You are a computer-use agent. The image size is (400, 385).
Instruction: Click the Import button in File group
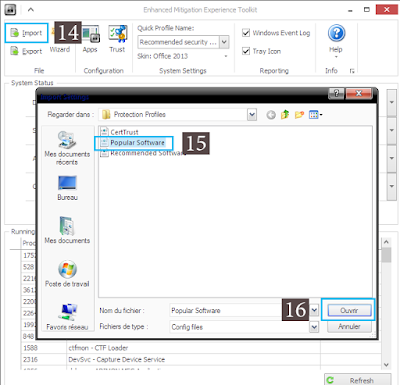[26, 33]
